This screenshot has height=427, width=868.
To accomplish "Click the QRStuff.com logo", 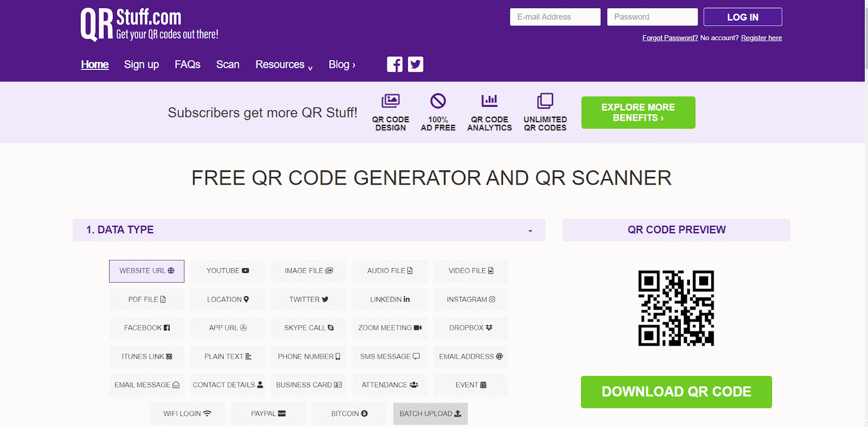I will [149, 25].
